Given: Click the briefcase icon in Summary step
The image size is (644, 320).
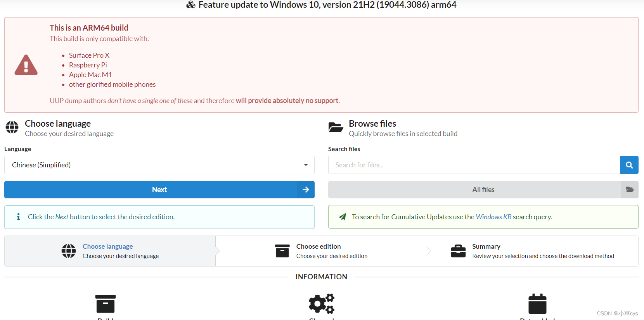Looking at the screenshot, I should coord(458,251).
